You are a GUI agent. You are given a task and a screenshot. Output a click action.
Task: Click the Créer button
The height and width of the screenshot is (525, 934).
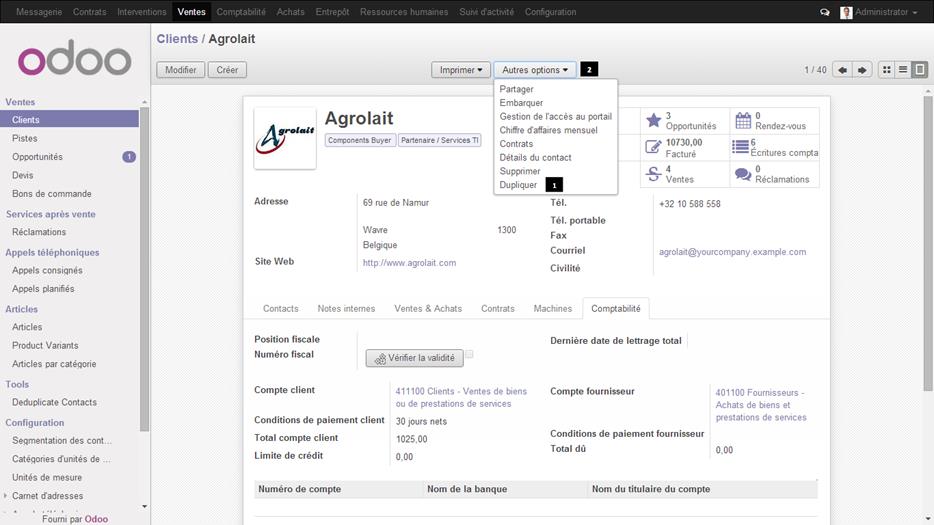tap(227, 70)
